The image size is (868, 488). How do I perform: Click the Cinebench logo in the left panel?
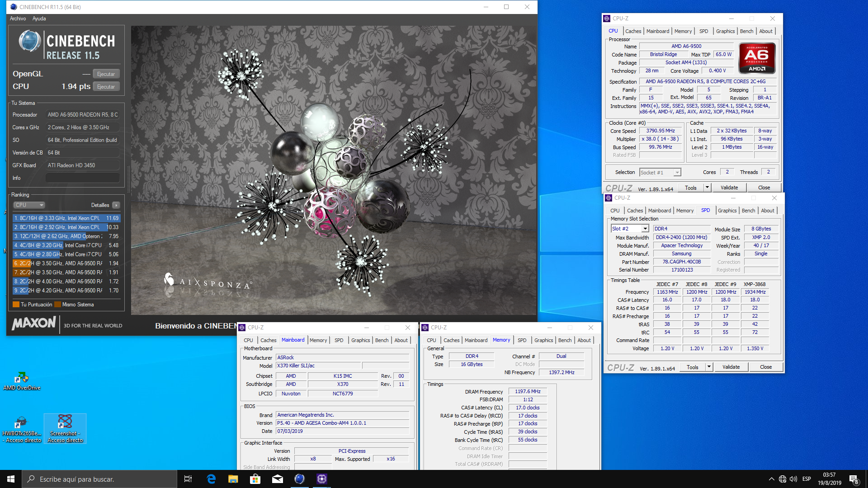(67, 44)
